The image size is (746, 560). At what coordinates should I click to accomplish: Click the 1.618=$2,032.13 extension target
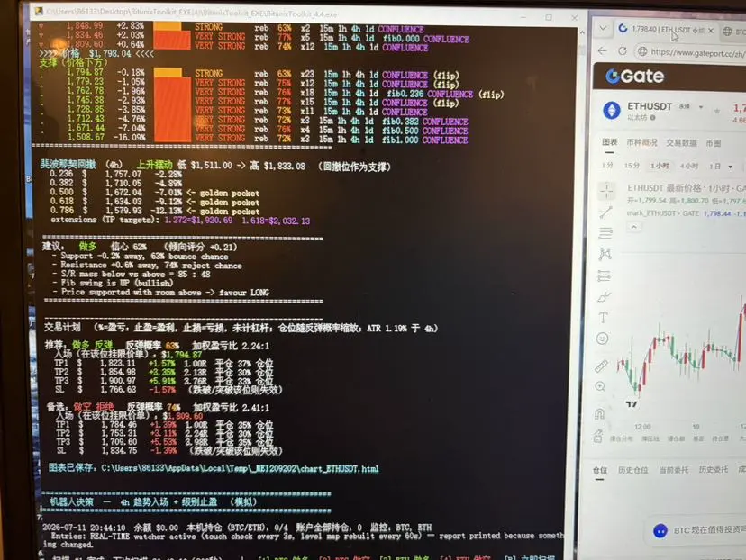[x=276, y=221]
